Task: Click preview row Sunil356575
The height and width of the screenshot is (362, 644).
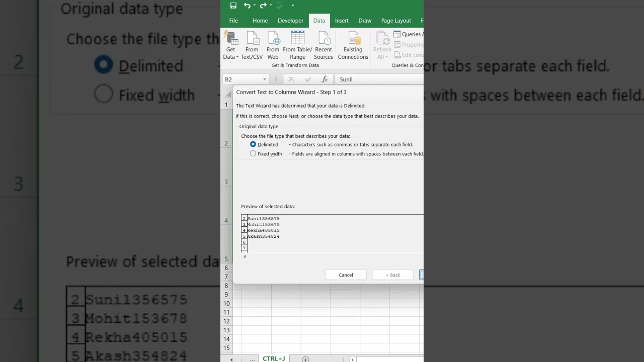Action: pos(263,219)
